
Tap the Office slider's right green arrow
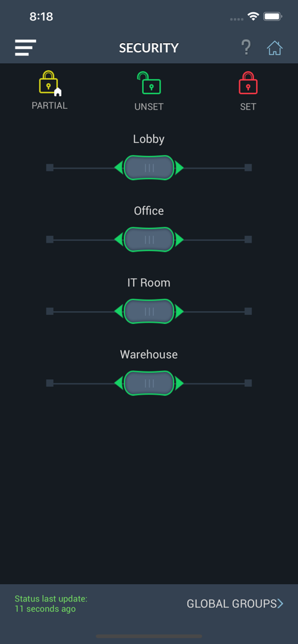point(179,240)
